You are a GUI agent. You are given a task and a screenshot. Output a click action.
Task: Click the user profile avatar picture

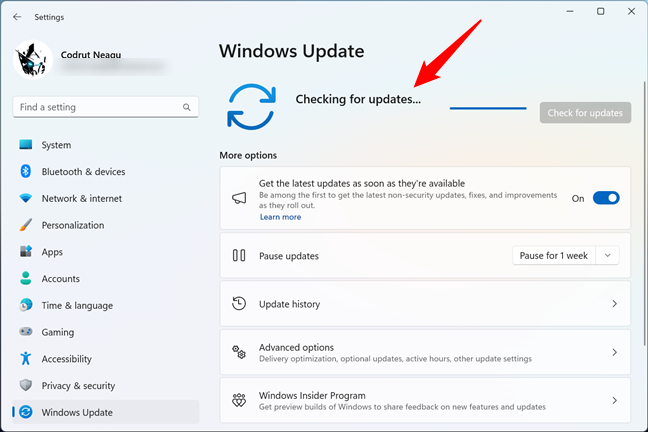33,60
